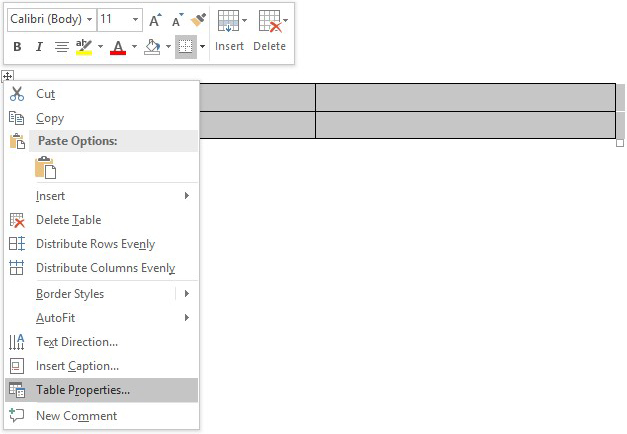Expand the Borders dropdown arrow

point(202,47)
